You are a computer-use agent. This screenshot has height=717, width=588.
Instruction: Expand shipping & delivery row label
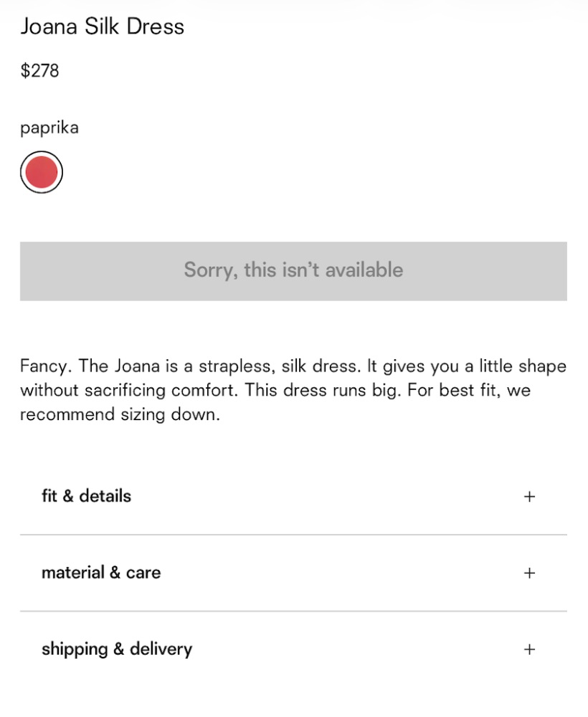click(117, 650)
